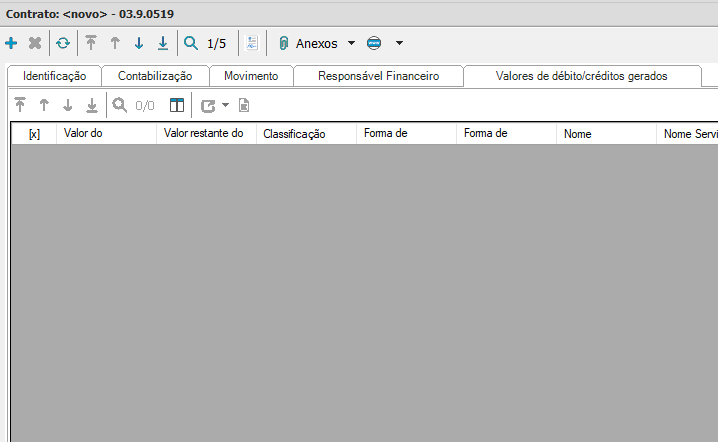Click the grid document icon in sub-toolbar
Image resolution: width=718 pixels, height=442 pixels.
click(243, 105)
